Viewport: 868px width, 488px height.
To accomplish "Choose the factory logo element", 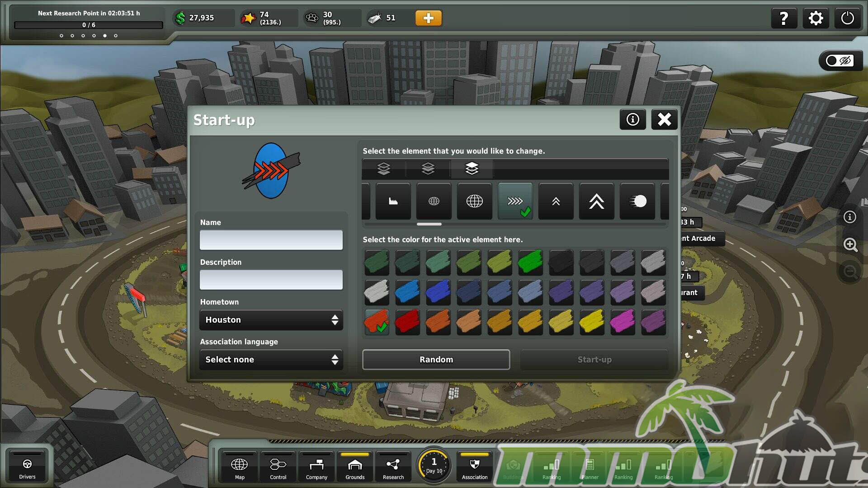I will 393,202.
